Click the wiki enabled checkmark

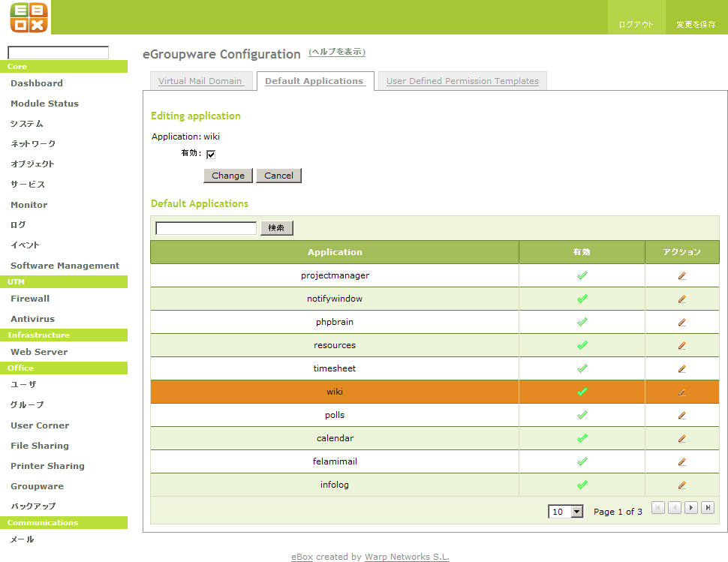click(582, 392)
